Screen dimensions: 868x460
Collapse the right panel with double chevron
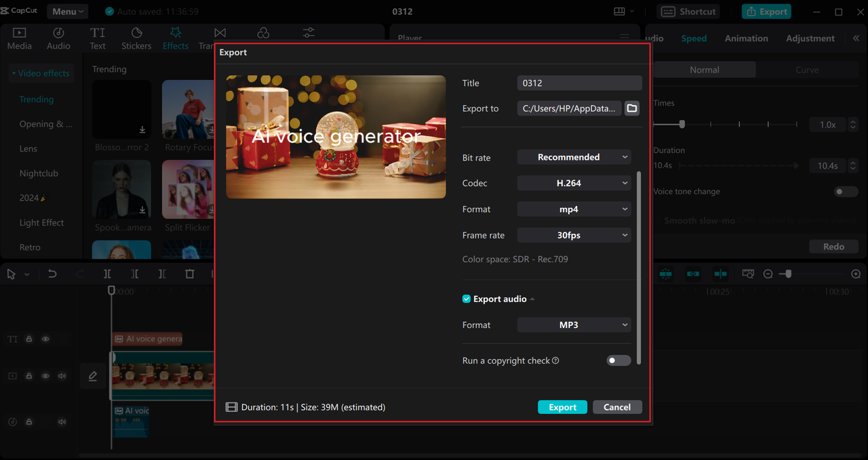coord(856,39)
